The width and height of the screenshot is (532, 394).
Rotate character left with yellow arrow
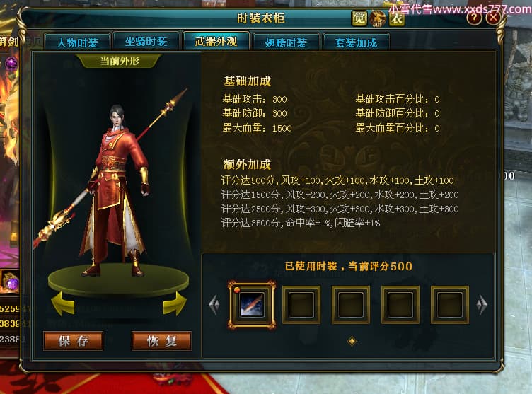[x=63, y=303]
